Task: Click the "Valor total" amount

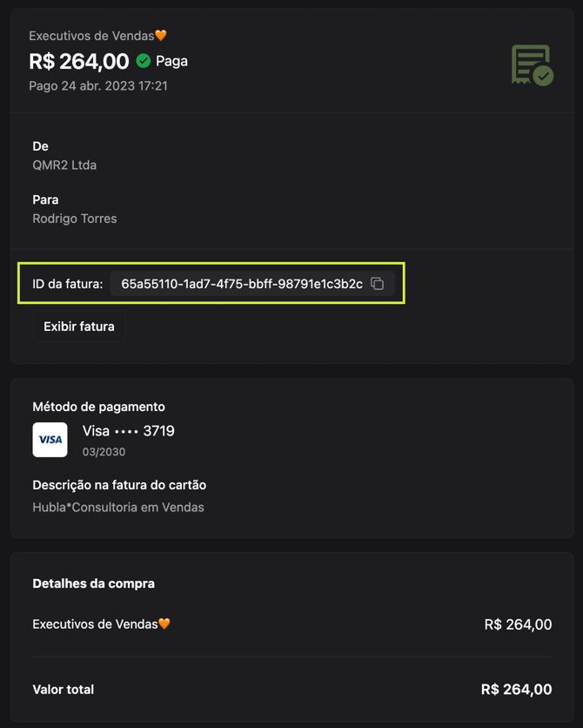Action: 516,690
